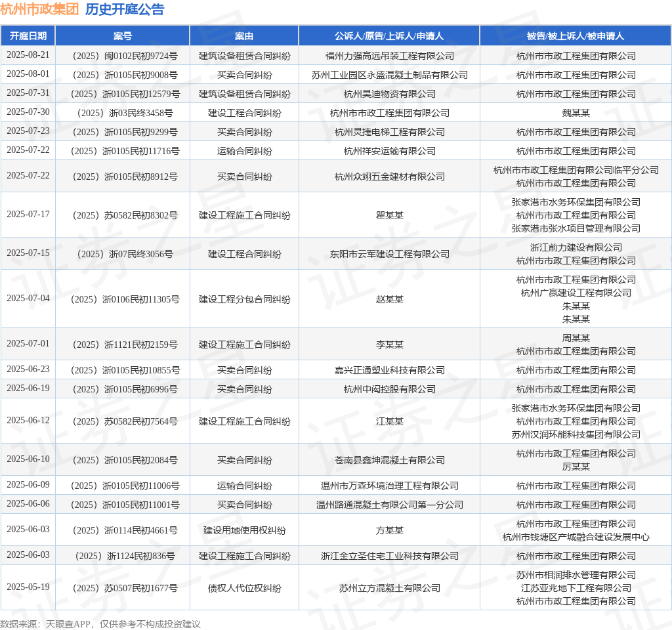Screen dimensions: 672x630
Task: Click cause 建设用地使用权纠纷
Action: [x=244, y=530]
